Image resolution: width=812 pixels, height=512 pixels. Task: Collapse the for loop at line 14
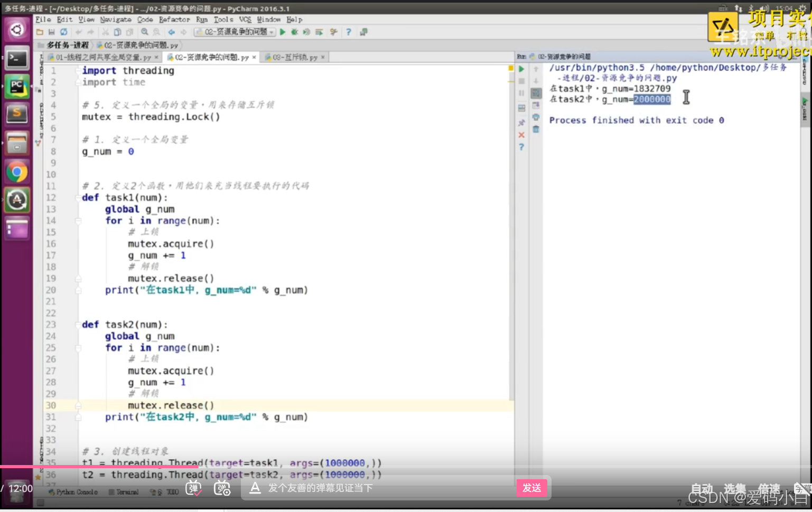click(78, 221)
